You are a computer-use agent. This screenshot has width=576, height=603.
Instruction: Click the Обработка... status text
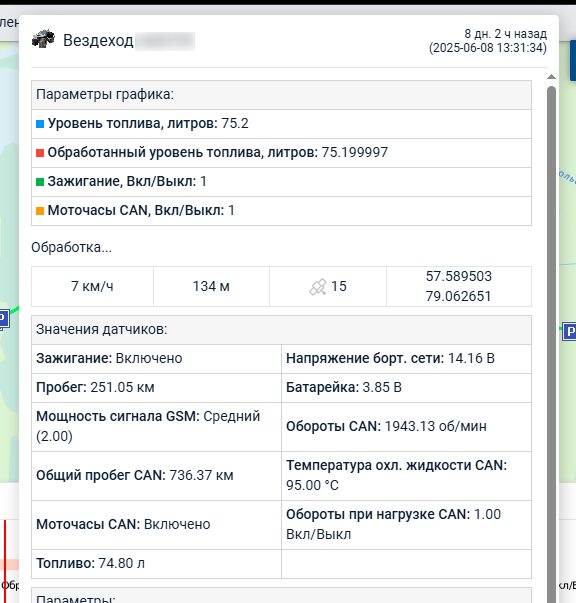pos(72,247)
